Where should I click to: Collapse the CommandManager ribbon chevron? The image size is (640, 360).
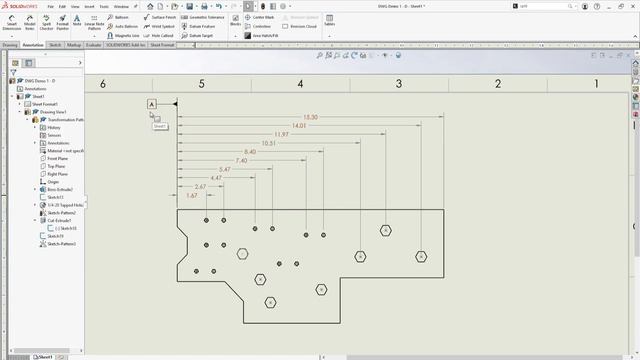[x=635, y=36]
